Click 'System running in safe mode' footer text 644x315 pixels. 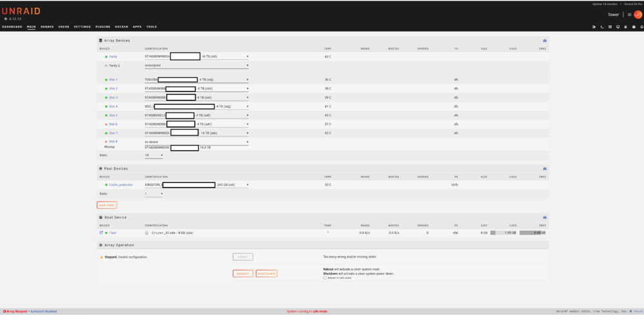coord(307,311)
